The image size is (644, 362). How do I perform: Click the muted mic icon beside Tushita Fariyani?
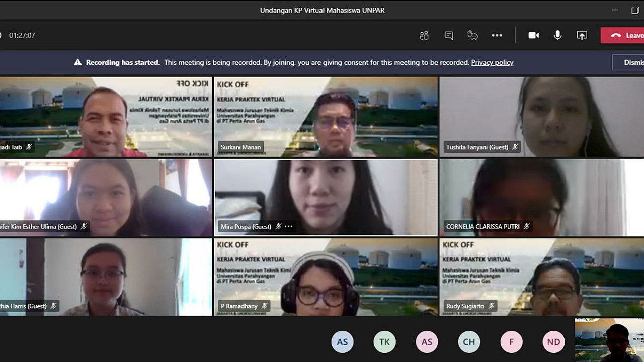point(516,147)
